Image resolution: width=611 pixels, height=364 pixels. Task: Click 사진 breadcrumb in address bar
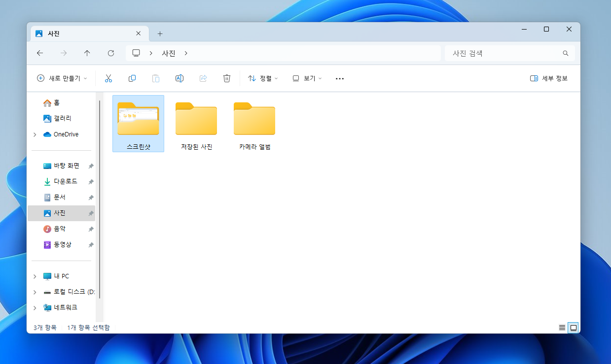pyautogui.click(x=169, y=53)
